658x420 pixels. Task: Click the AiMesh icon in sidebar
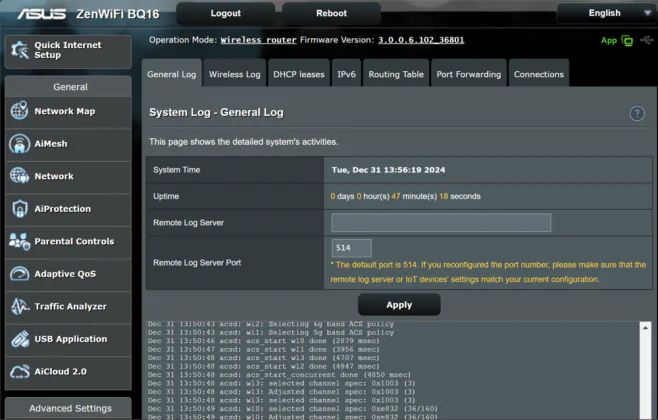coord(19,143)
